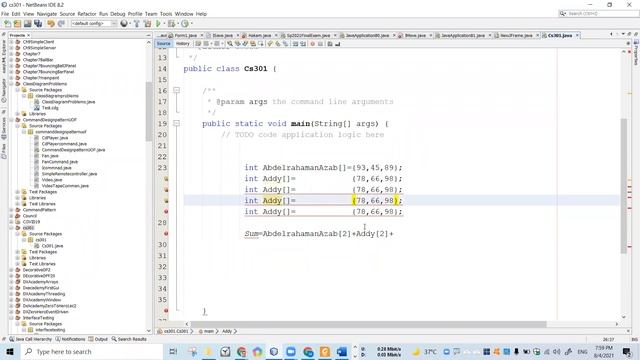Click the Redo arrow in toolbar
Screen dimensions: 640x360
(61, 24)
